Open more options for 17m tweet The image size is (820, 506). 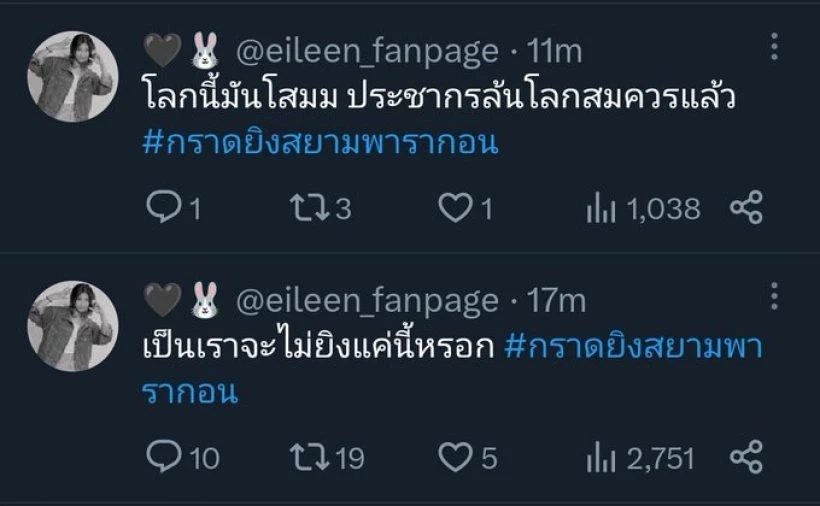coord(774,298)
